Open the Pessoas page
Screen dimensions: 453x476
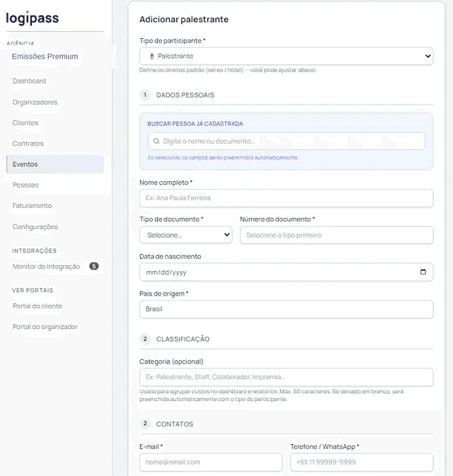[x=25, y=185]
